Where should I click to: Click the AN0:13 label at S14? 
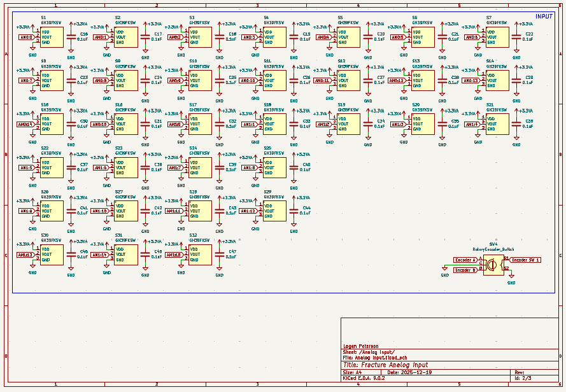click(471, 81)
